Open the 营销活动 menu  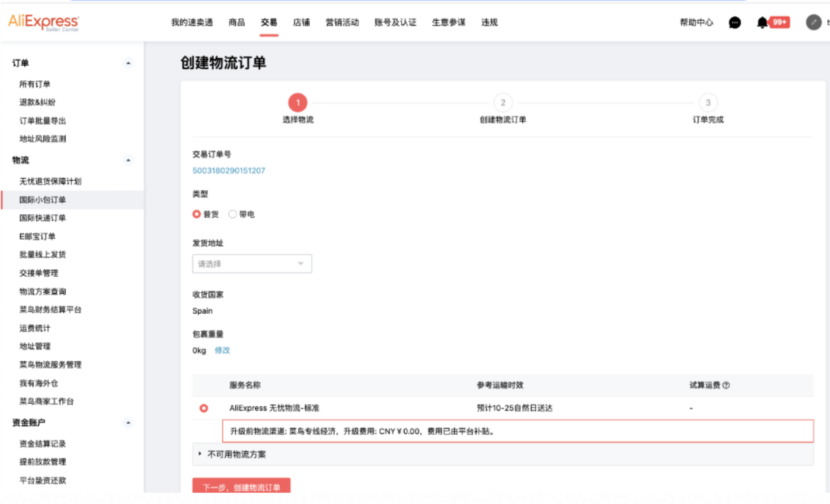342,21
